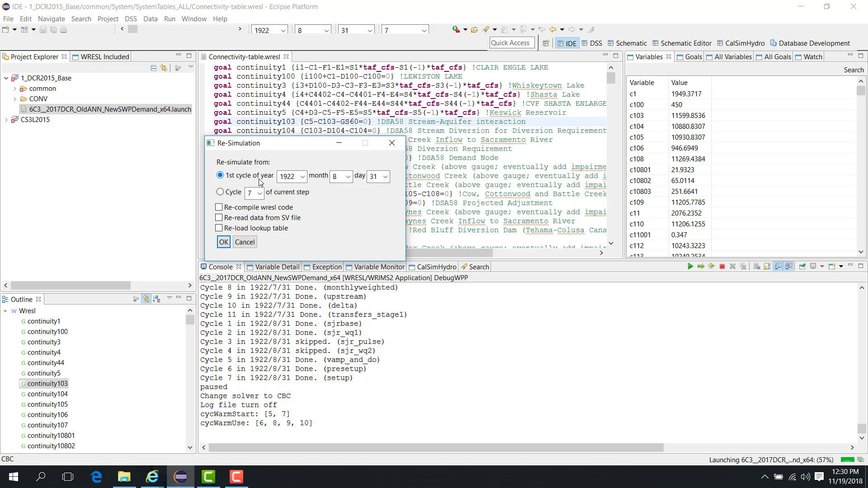Click the Sort alphabetically icon in Outline
This screenshot has width=868, height=488.
[156, 299]
